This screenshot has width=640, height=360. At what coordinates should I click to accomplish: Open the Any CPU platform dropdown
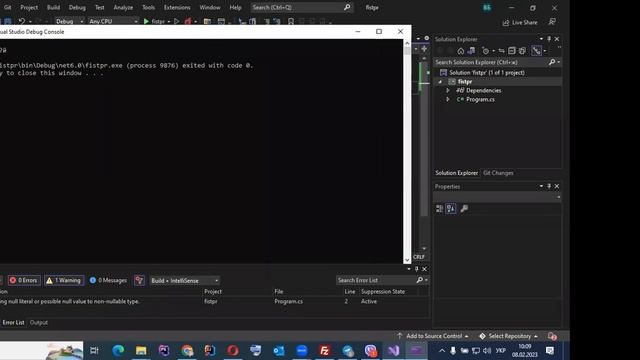113,21
